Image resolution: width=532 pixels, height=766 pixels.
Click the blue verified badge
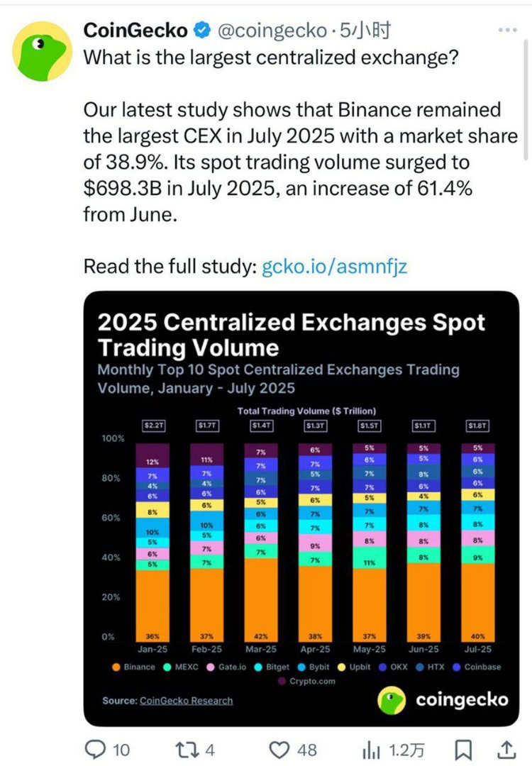coord(202,30)
